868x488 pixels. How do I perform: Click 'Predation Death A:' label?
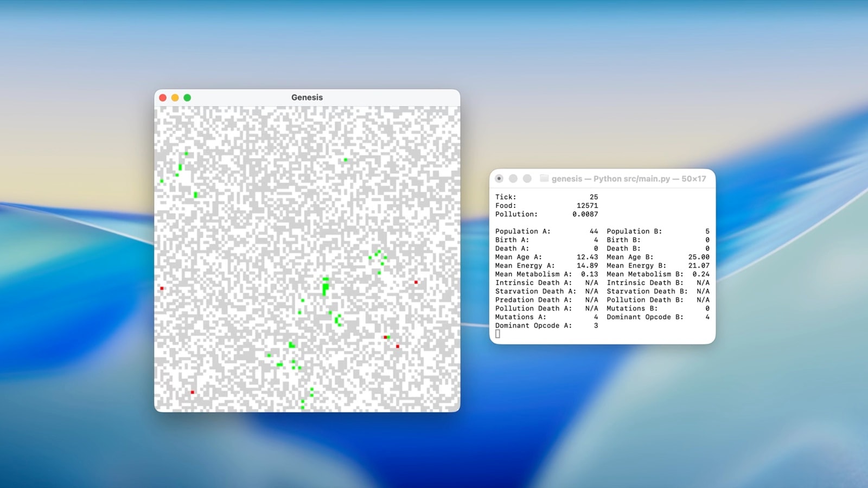tap(533, 300)
